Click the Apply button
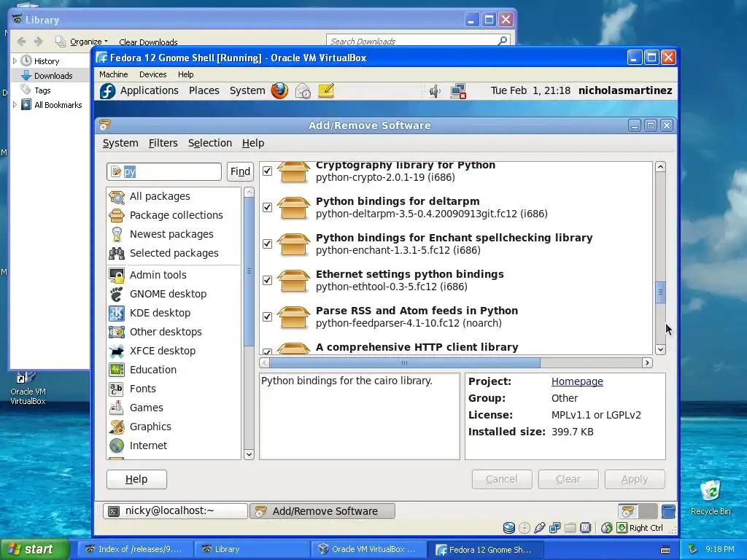 635,479
